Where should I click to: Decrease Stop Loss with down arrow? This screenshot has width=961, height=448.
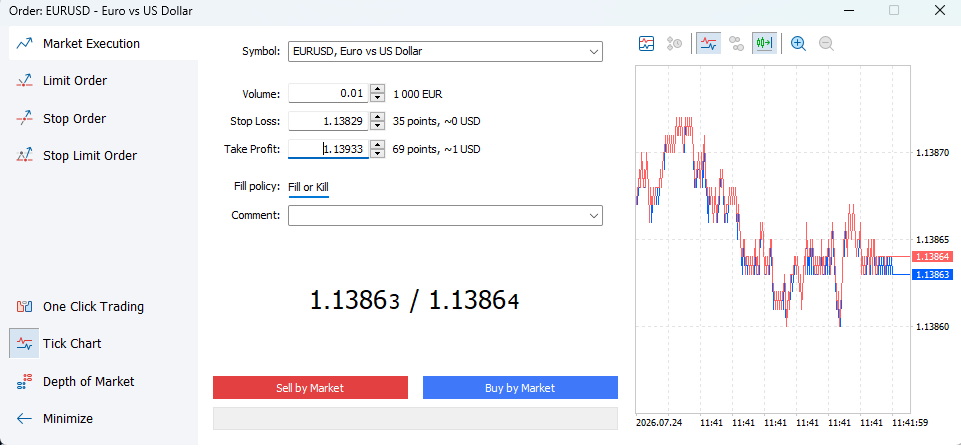pyautogui.click(x=378, y=126)
